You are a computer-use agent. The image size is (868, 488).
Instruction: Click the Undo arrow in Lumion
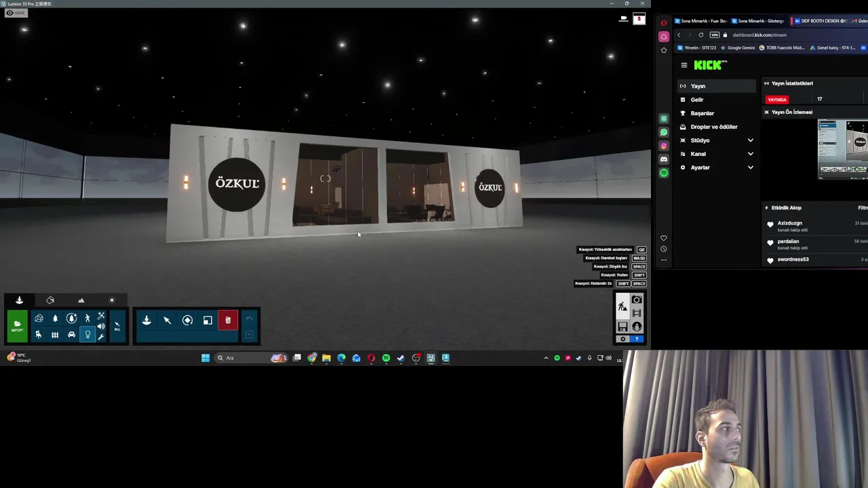point(249,319)
